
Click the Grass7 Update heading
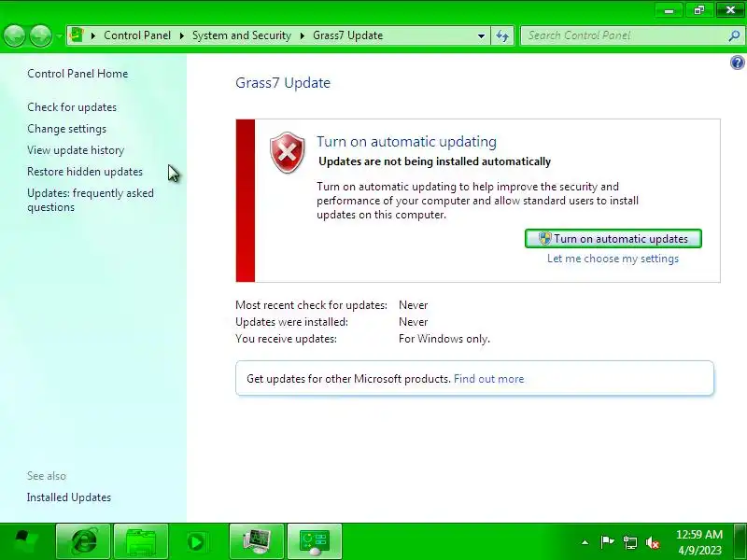pos(283,83)
